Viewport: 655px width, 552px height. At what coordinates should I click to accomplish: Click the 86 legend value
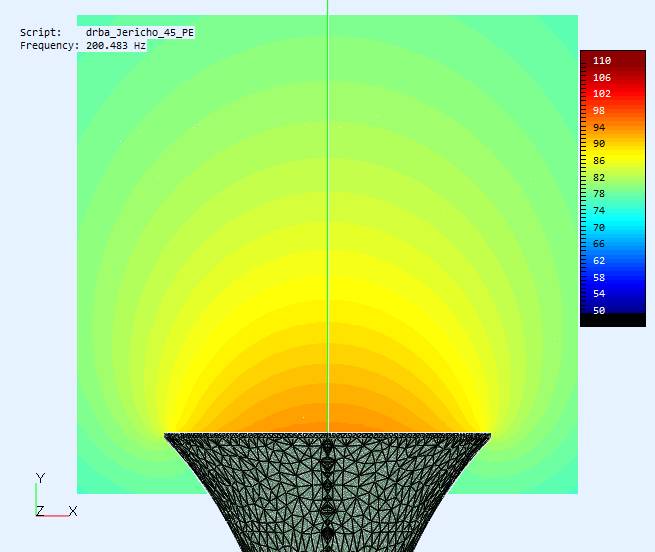coord(599,160)
